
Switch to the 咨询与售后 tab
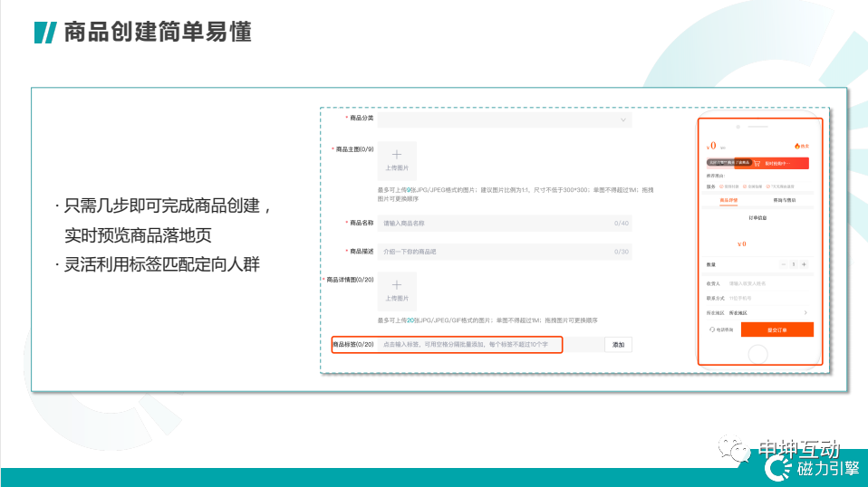point(785,199)
